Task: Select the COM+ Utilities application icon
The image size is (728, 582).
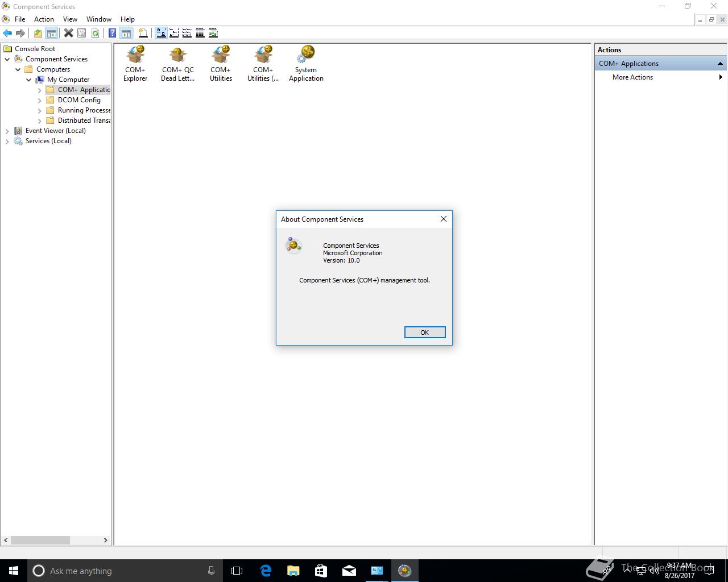Action: (x=221, y=64)
